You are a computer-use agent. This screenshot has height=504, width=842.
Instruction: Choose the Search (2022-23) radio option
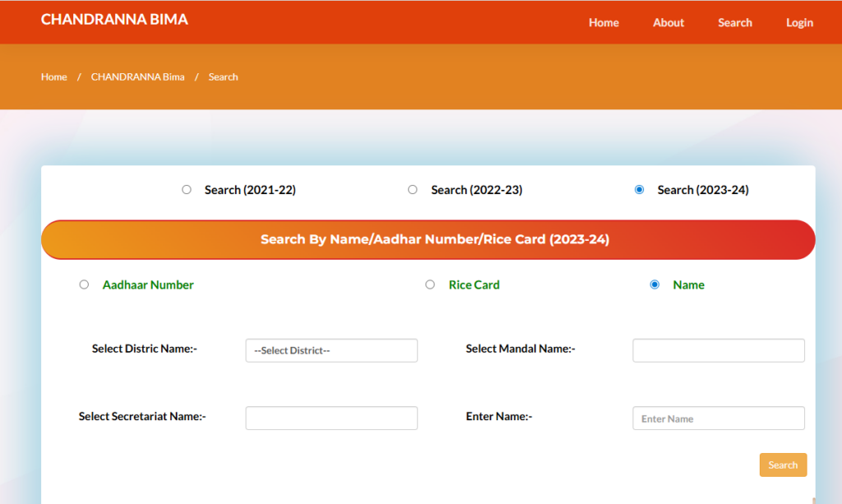413,190
